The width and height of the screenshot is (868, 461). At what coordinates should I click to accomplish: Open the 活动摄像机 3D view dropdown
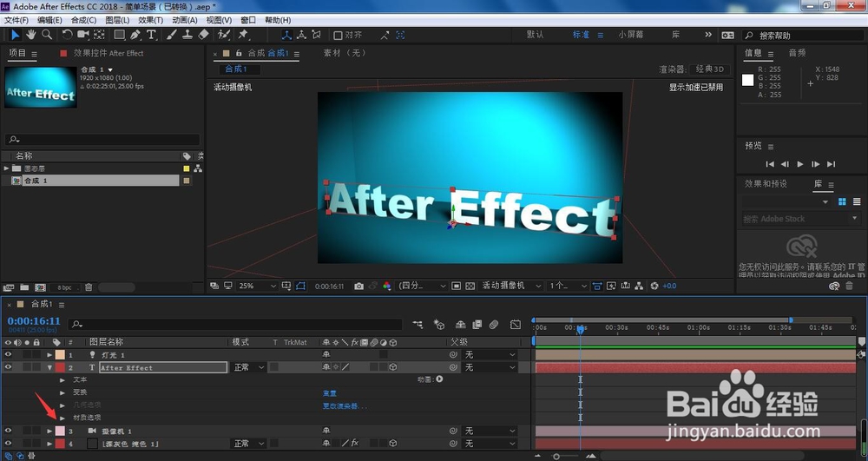(x=511, y=286)
